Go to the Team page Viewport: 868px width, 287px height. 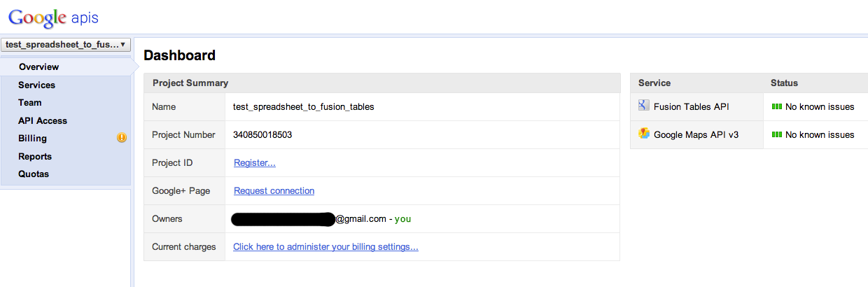tap(30, 102)
